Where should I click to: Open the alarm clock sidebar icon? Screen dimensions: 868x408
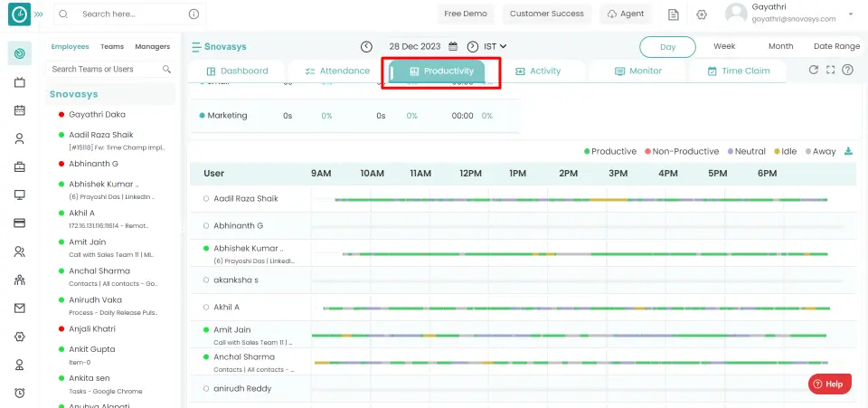coord(19,393)
